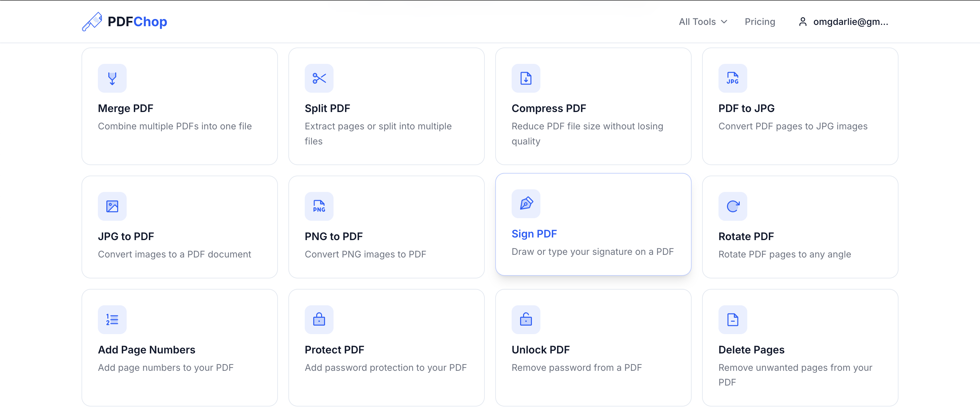Screen dimensions: 980x416
Task: Open the Pricing page
Action: [x=760, y=22]
